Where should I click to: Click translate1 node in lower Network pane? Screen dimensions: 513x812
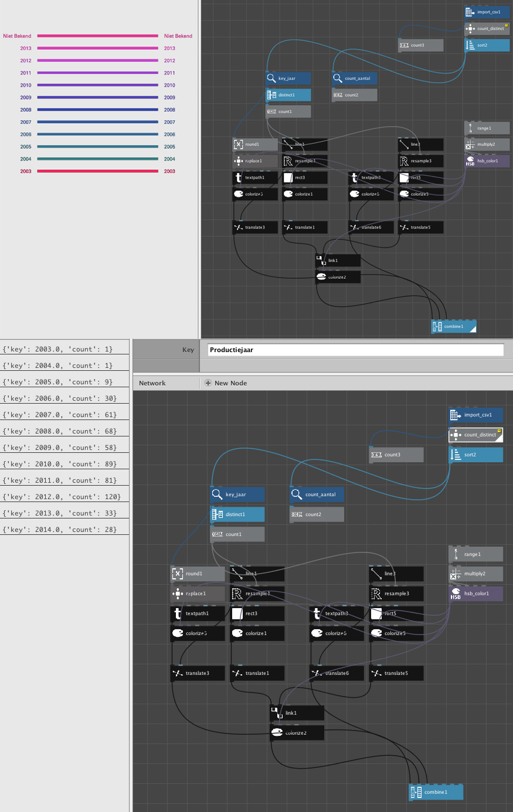coord(257,673)
